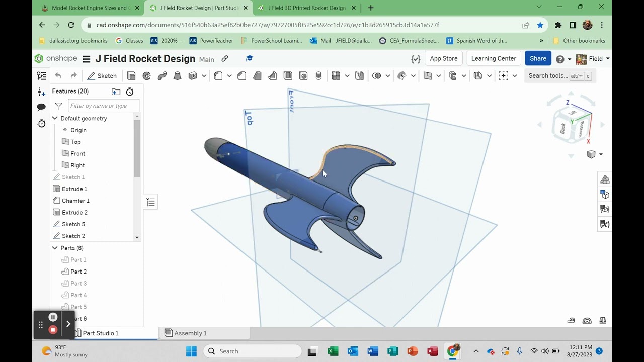
Task: Select the Sketch tool
Action: click(x=102, y=76)
